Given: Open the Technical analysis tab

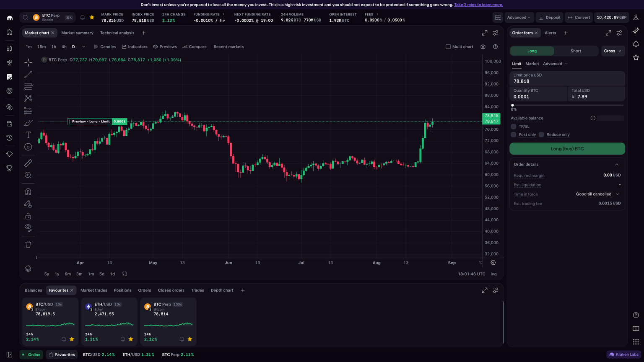Looking at the screenshot, I should [117, 33].
